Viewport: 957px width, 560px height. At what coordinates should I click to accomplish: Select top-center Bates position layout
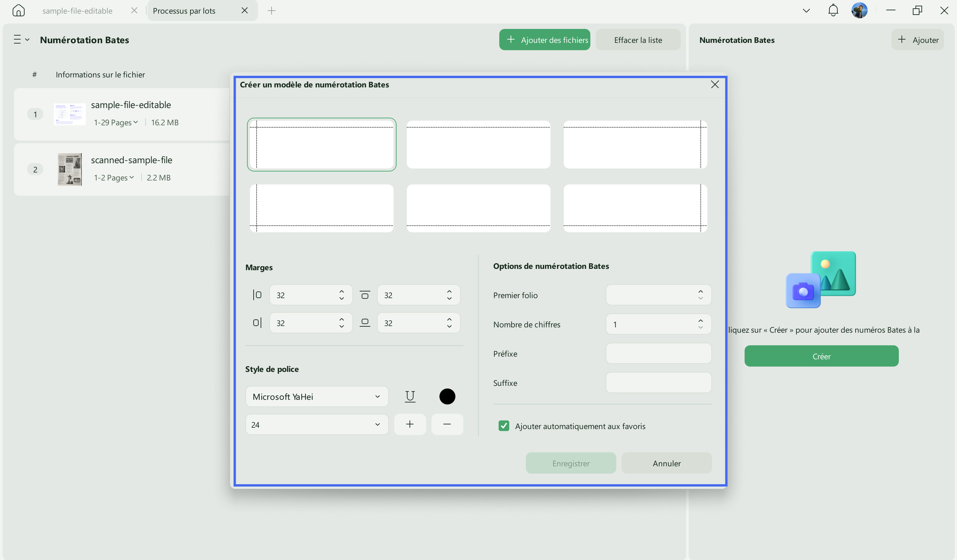(x=478, y=144)
